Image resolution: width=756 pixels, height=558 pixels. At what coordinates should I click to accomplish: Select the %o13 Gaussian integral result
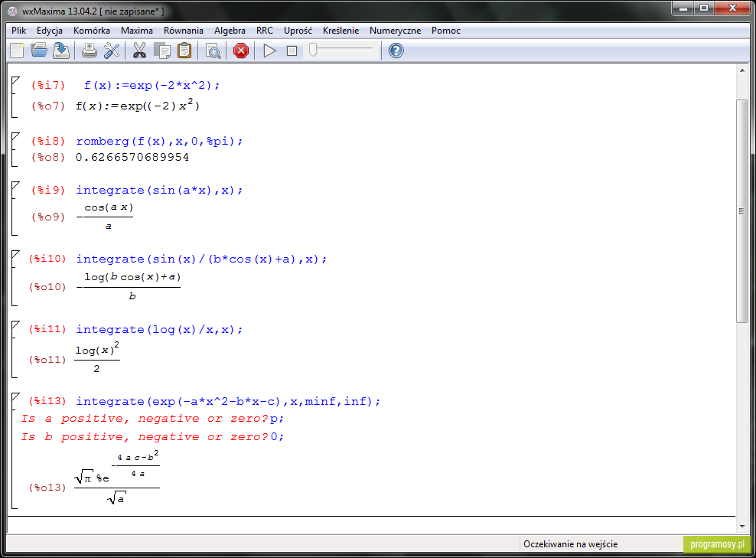click(x=116, y=478)
